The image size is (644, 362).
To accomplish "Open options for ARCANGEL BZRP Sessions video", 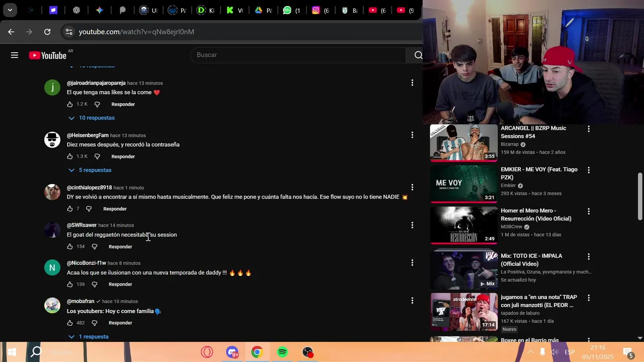I will pos(589,129).
